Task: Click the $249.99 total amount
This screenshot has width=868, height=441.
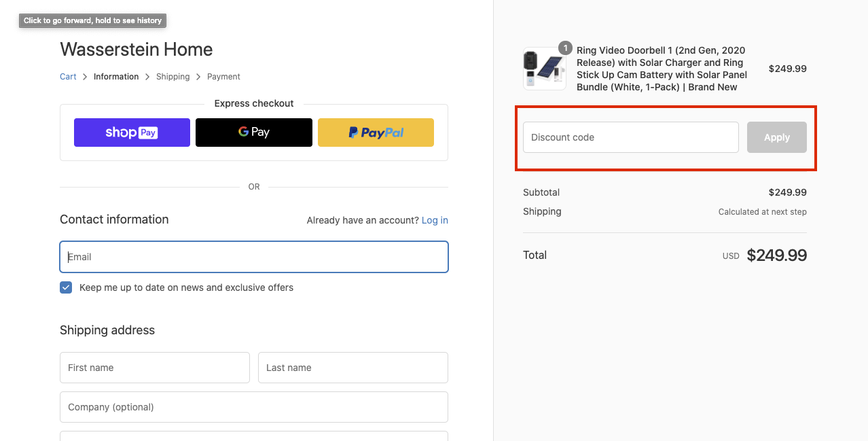Action: [777, 255]
